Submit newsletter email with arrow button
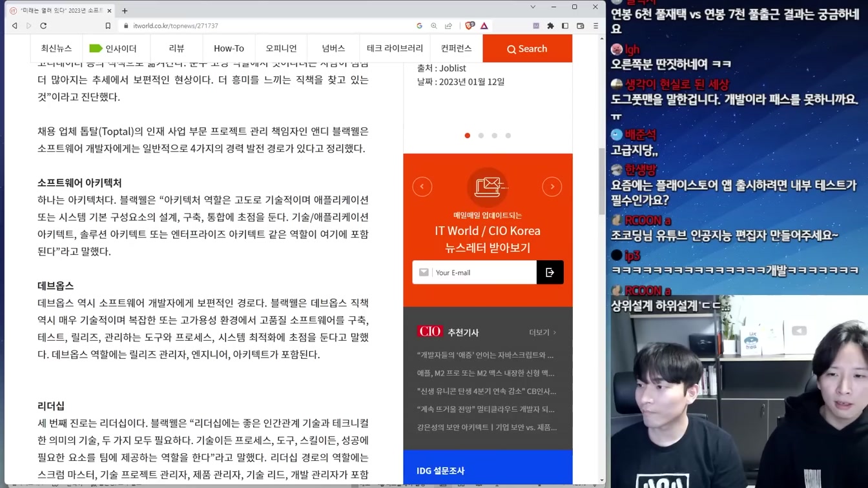The height and width of the screenshot is (488, 868). [550, 272]
